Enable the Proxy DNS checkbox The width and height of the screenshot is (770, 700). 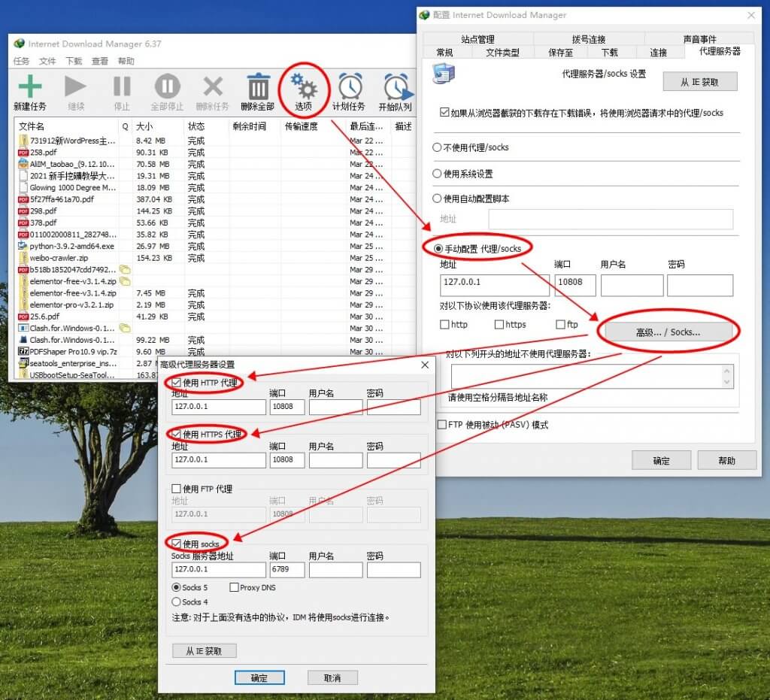point(235,587)
